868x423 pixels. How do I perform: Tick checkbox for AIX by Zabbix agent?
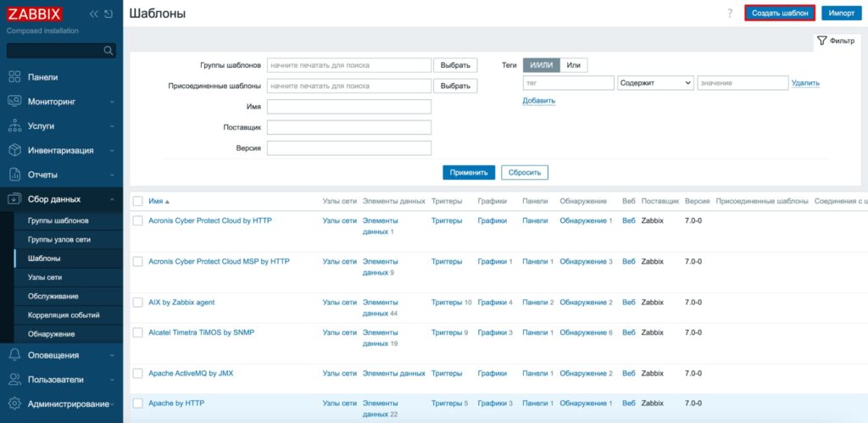[x=137, y=303]
